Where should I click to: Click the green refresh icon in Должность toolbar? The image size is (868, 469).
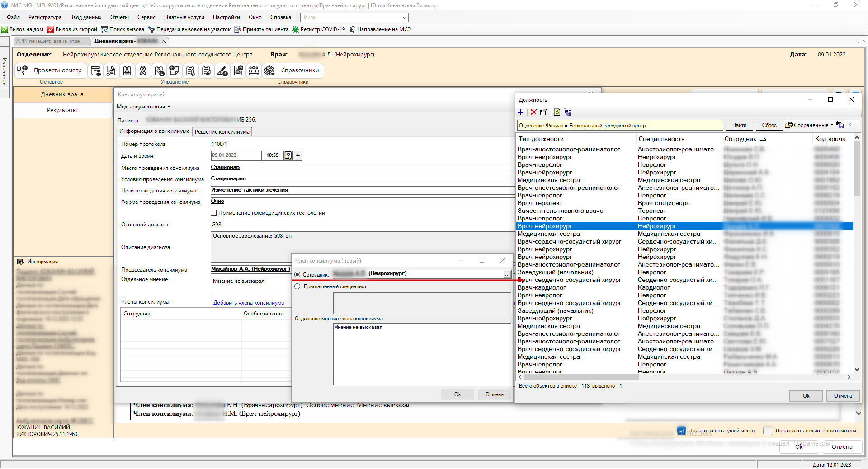point(557,112)
